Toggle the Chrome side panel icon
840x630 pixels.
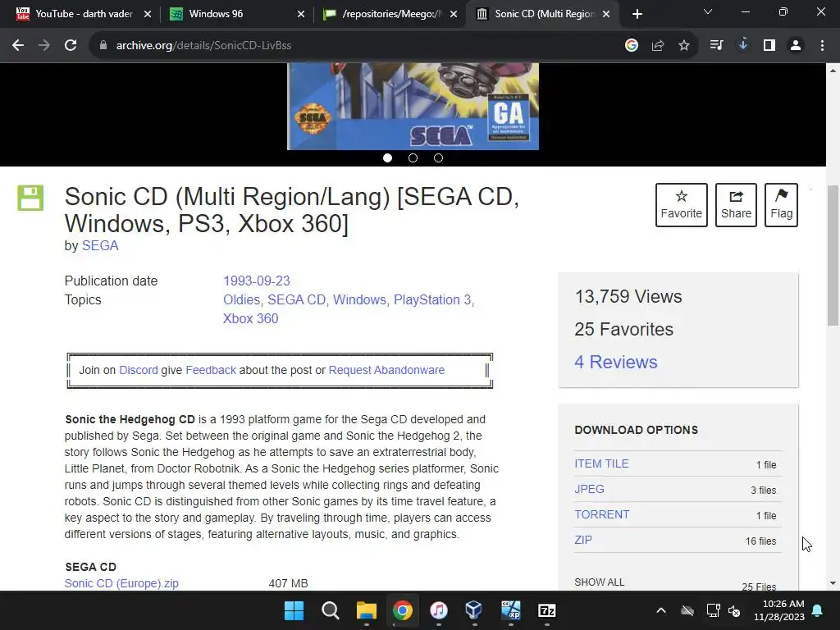coord(769,46)
